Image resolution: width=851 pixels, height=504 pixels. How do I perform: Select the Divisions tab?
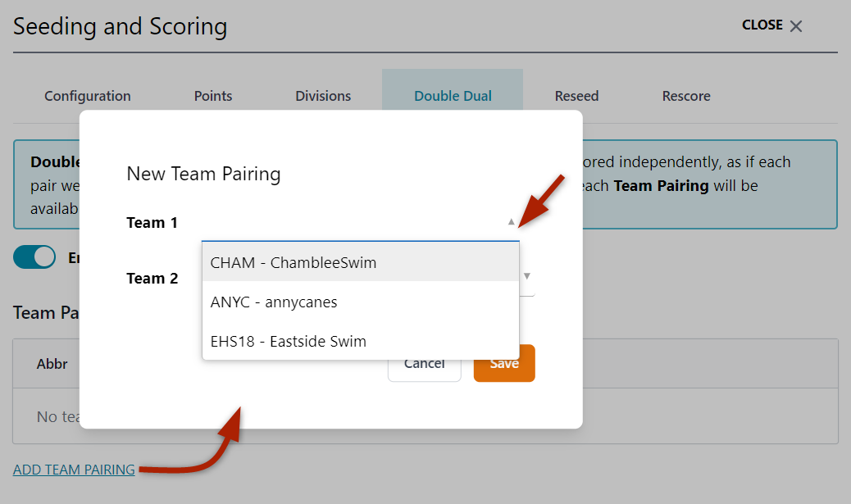pyautogui.click(x=322, y=96)
